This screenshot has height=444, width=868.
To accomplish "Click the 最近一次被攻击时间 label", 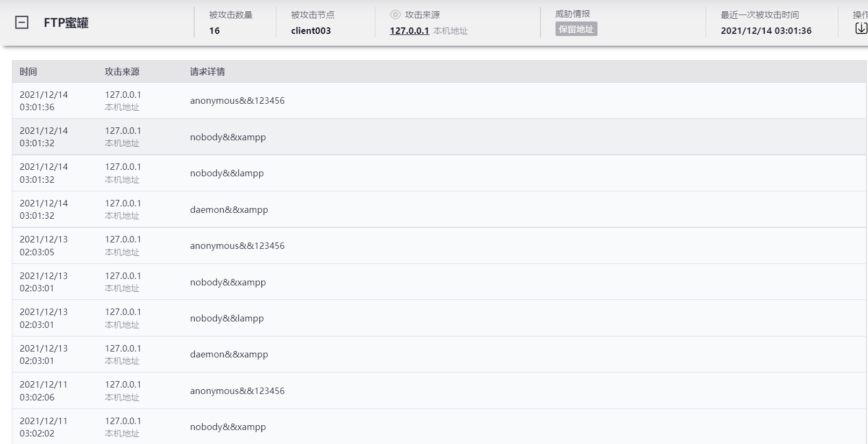I will pos(760,15).
